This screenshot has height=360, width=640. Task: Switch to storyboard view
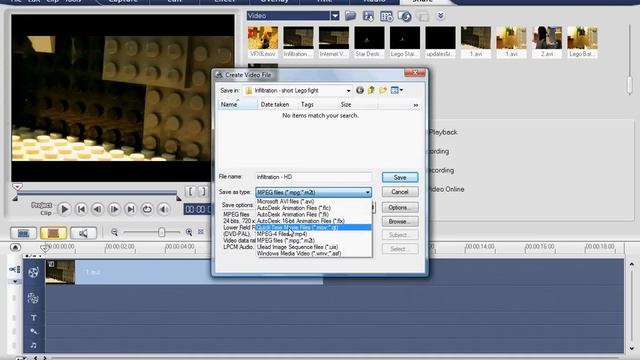point(23,233)
